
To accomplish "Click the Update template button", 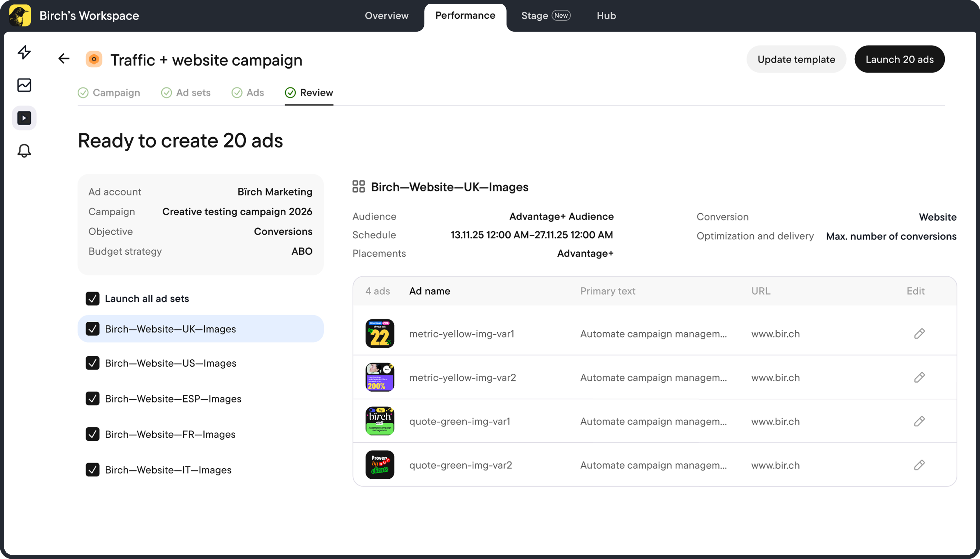I will click(x=796, y=59).
